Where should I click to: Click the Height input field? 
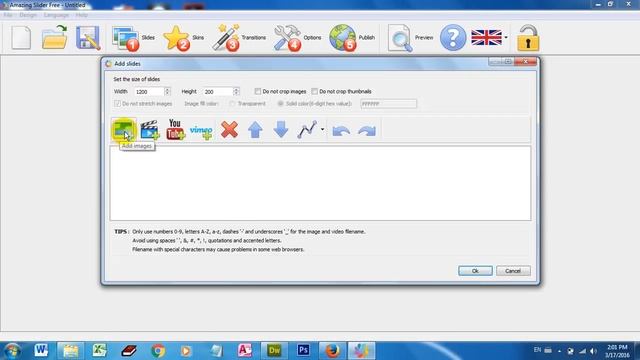tap(218, 91)
